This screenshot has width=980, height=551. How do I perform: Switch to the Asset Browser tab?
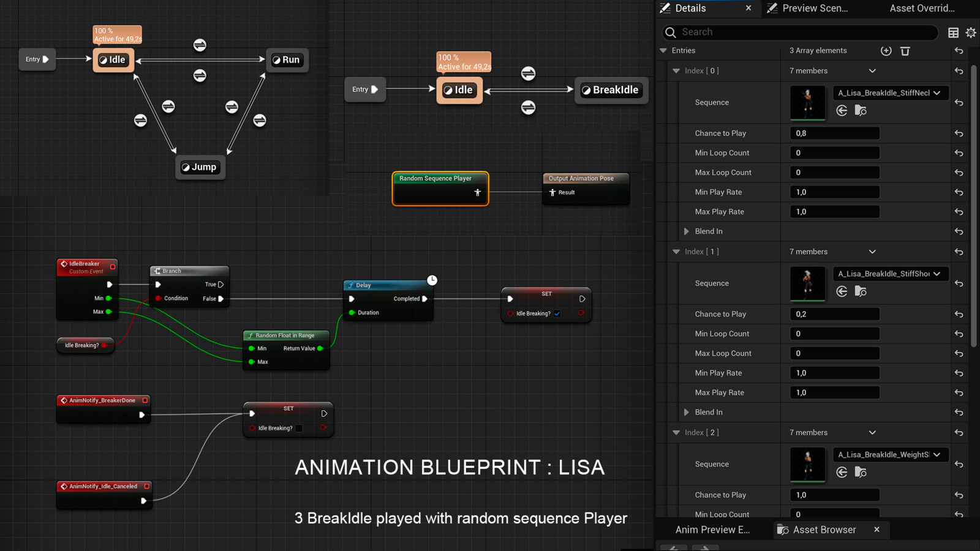[824, 530]
